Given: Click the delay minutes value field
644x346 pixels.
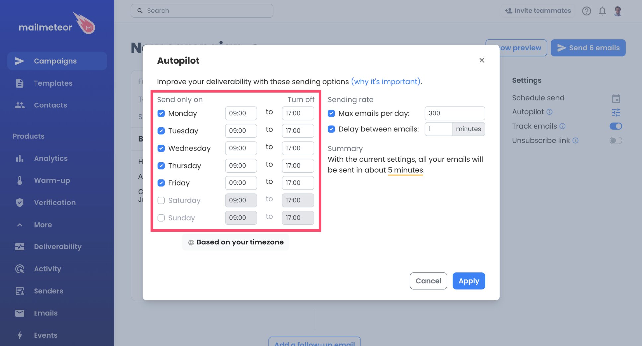Looking at the screenshot, I should tap(438, 129).
